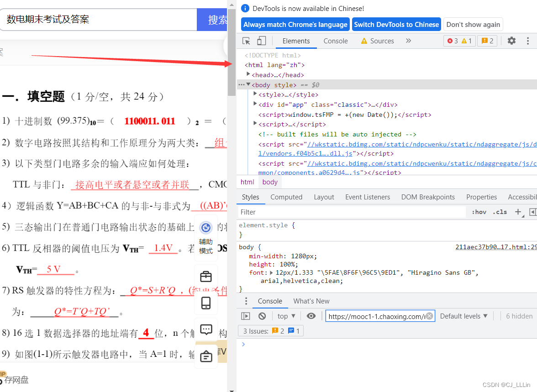Switch to the Elements tab
This screenshot has height=392, width=537.
296,41
